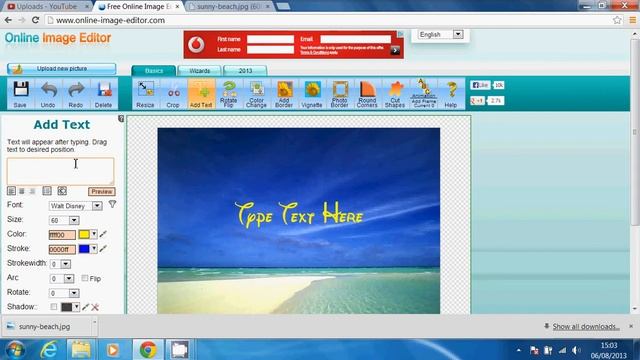Expand the text Color swatch dropdown arrow
Image resolution: width=640 pixels, height=360 pixels.
pos(94,234)
